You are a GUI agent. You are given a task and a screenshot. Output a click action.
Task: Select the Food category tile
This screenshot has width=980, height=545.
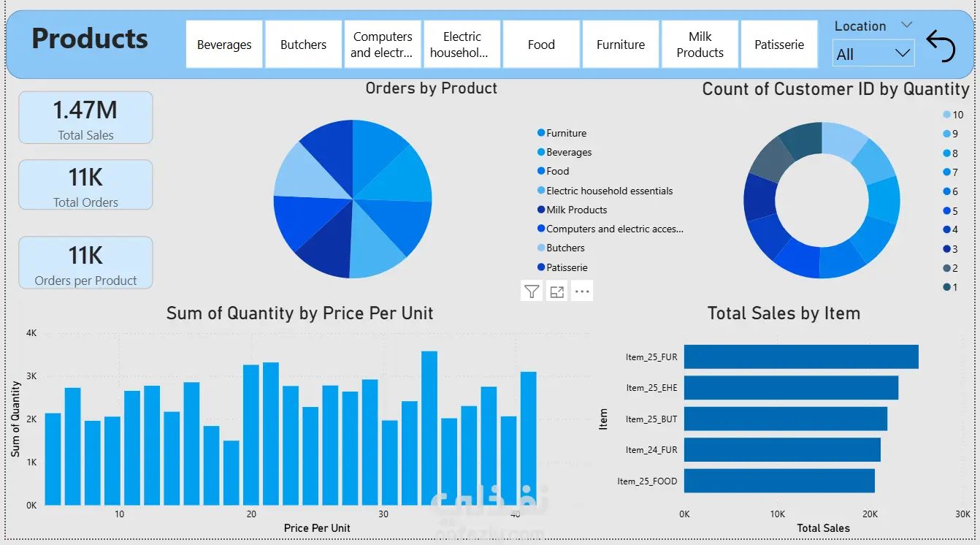click(541, 45)
